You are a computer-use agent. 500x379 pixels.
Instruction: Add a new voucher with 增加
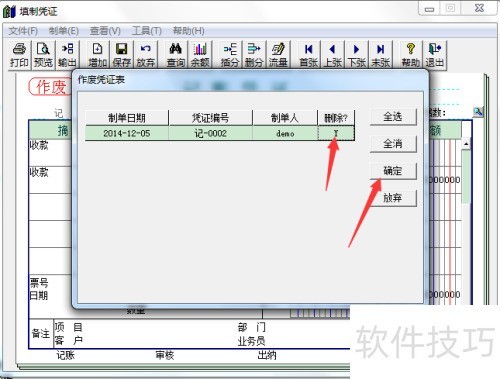97,55
